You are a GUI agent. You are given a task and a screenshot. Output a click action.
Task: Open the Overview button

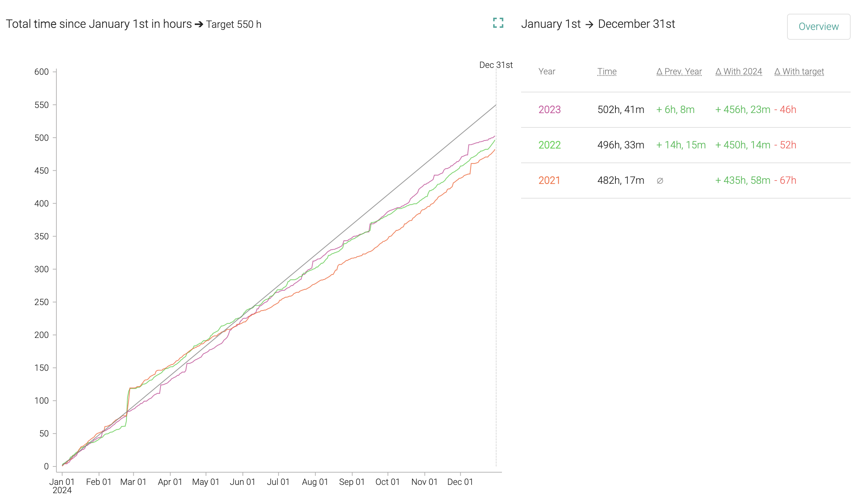818,27
